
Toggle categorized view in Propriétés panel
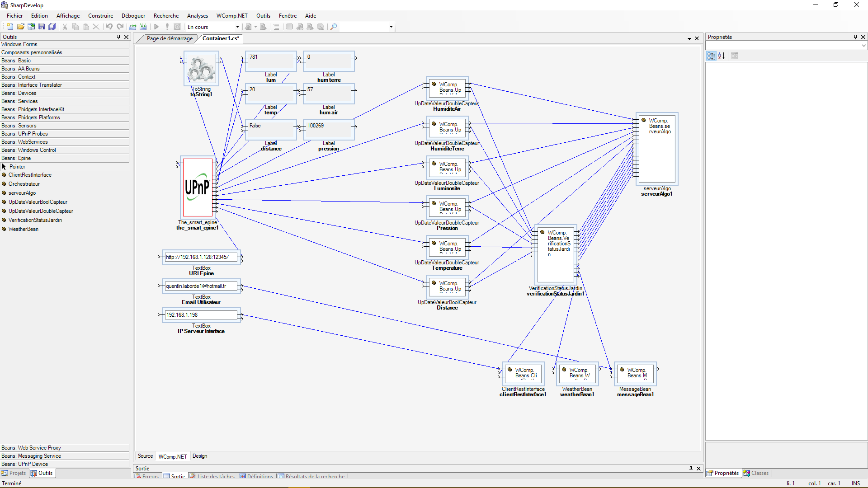[x=711, y=56]
